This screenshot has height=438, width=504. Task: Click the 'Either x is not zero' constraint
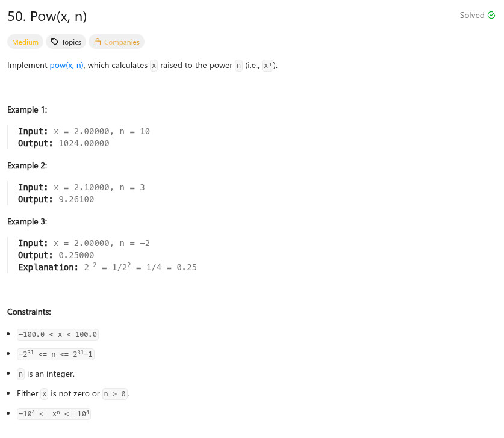click(73, 394)
